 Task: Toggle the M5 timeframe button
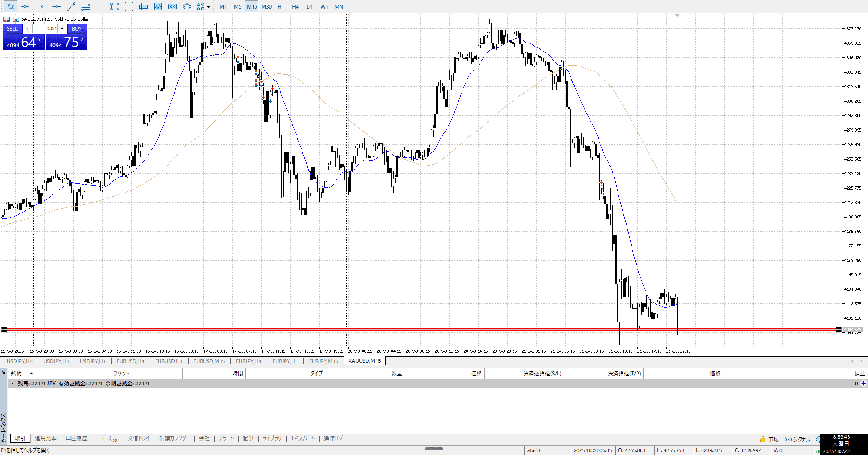tap(237, 7)
